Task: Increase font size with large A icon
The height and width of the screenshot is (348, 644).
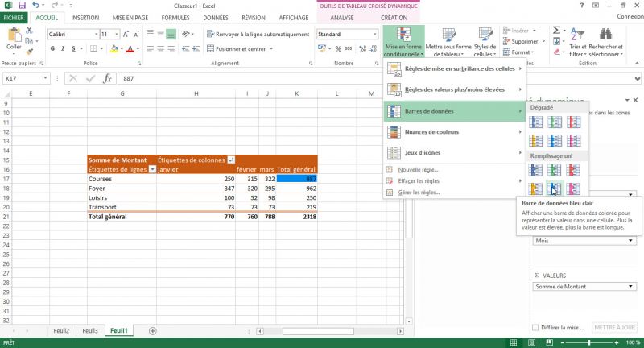Action: pos(126,34)
